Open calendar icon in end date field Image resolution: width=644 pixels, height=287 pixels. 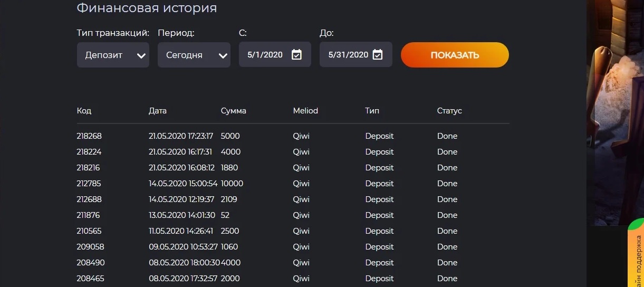click(x=377, y=54)
